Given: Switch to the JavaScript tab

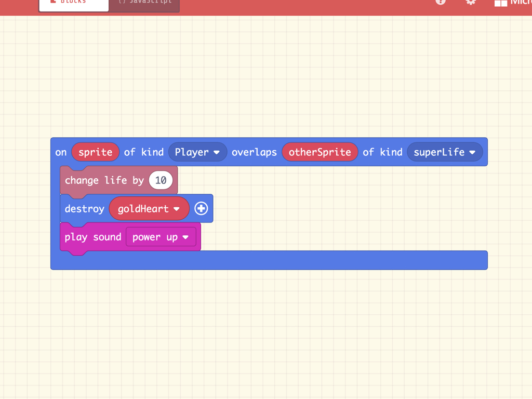Looking at the screenshot, I should coord(144,5).
